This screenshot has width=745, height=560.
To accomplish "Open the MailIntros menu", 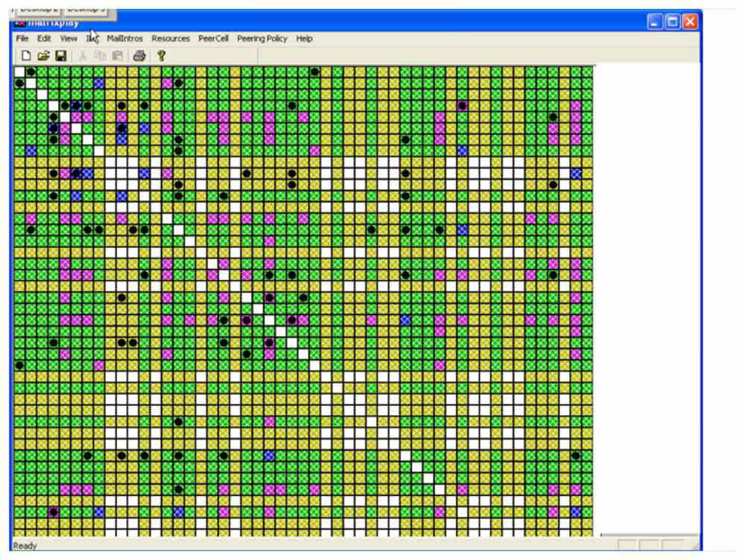I will click(124, 39).
